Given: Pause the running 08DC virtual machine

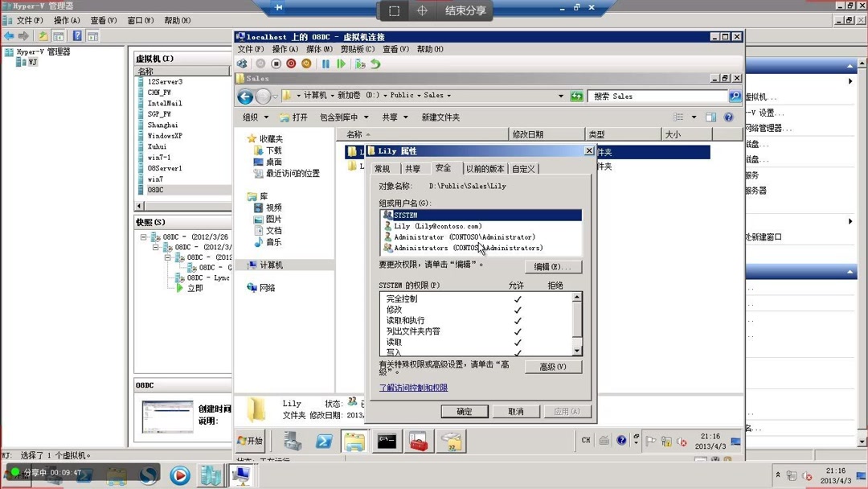Looking at the screenshot, I should point(325,64).
